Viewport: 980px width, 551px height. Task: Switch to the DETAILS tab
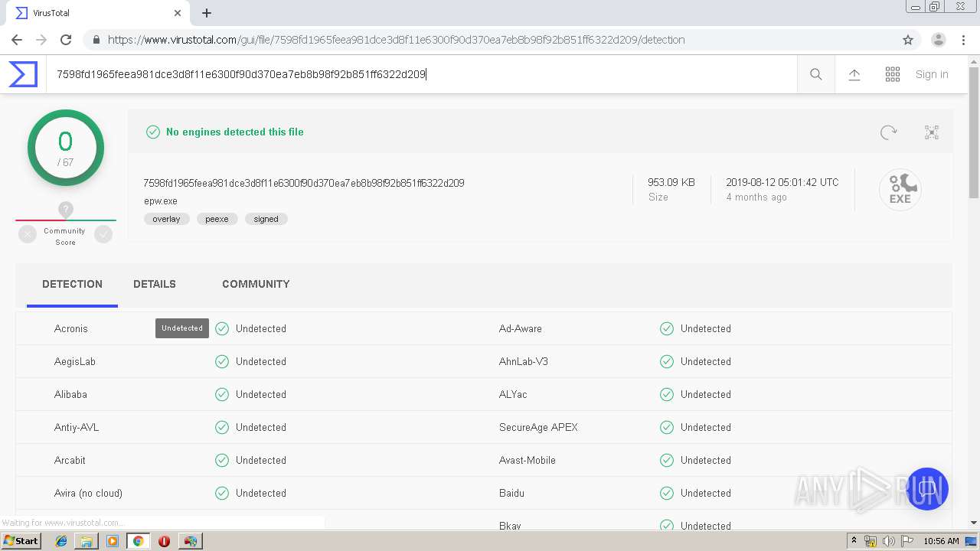click(155, 284)
